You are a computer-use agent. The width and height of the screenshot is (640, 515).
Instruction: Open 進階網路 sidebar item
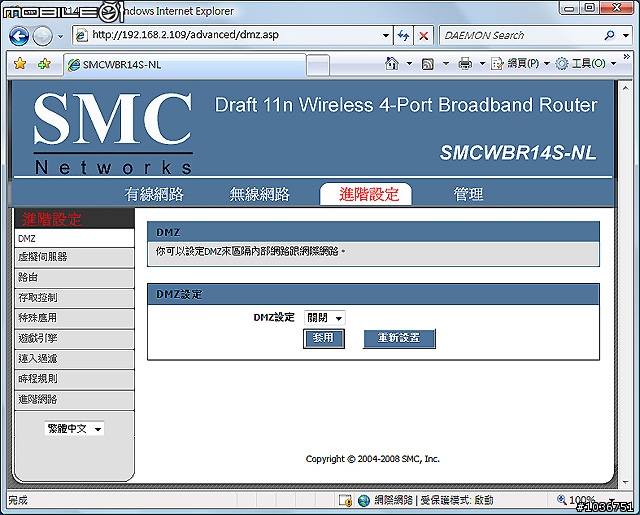point(74,400)
